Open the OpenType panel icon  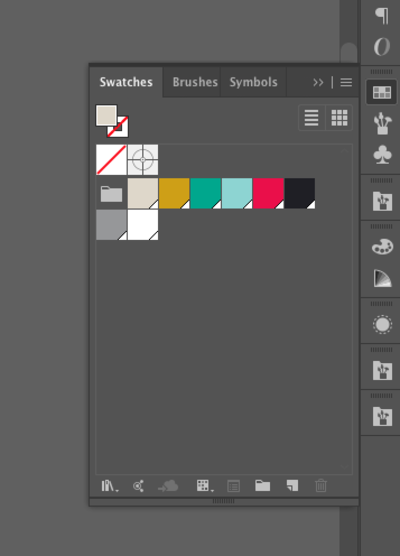tap(382, 46)
